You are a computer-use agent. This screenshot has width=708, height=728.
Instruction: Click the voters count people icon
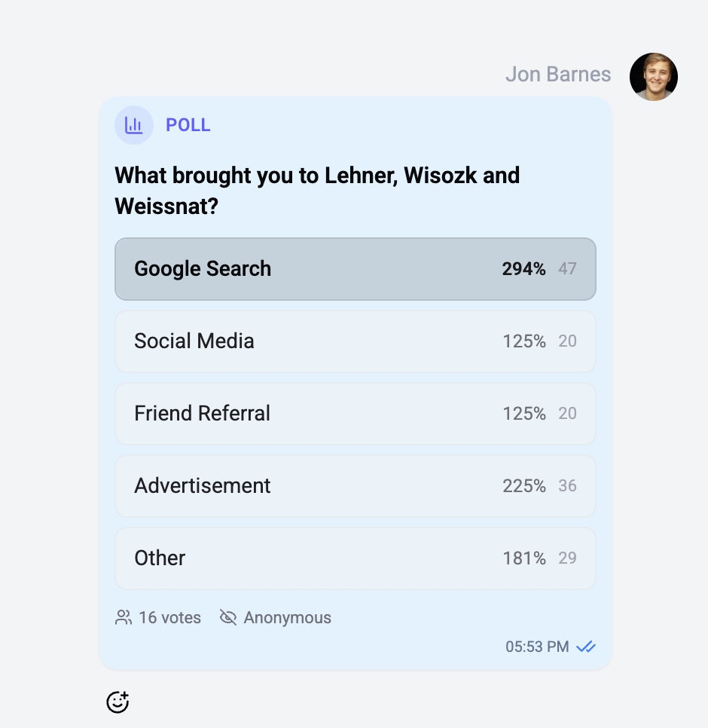tap(122, 617)
